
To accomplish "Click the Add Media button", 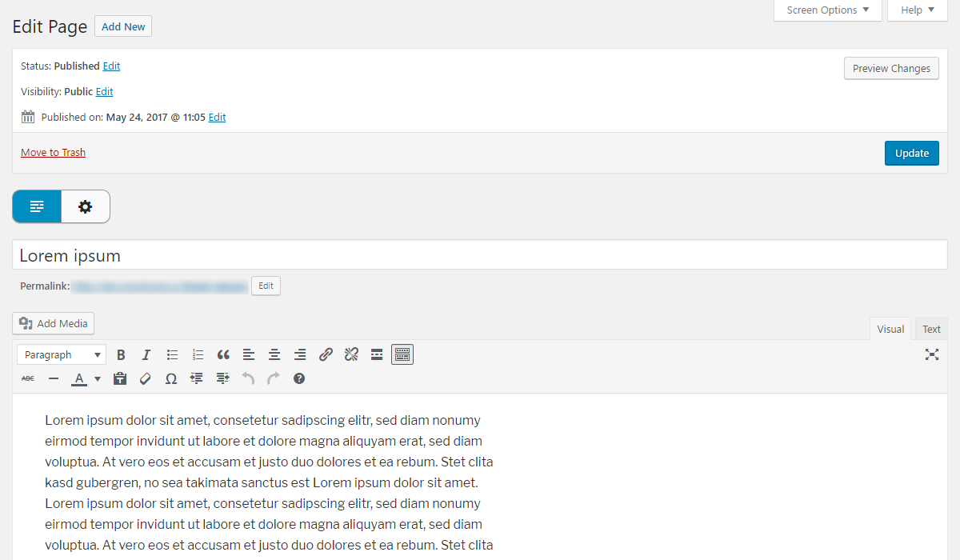I will pos(54,323).
